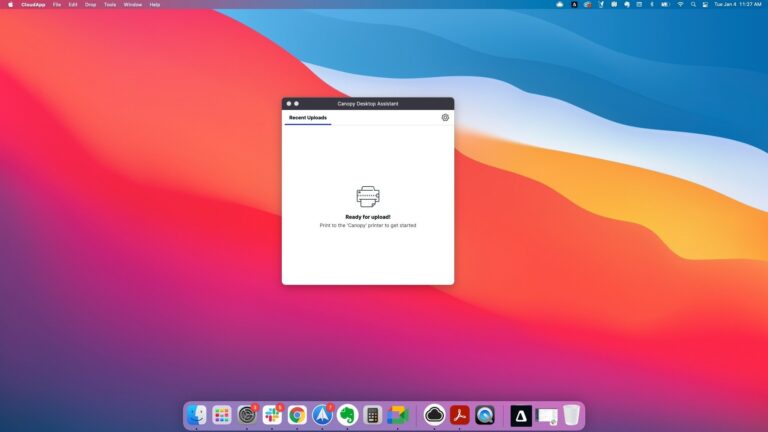Open Finder from the dock
Screen dimensions: 768x432
pyautogui.click(x=197, y=415)
